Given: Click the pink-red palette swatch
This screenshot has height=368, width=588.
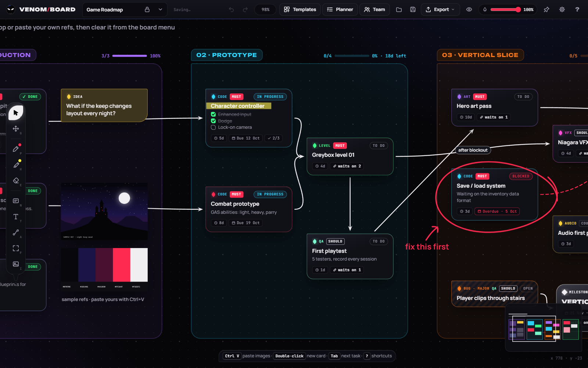Looking at the screenshot, I should pos(122,265).
